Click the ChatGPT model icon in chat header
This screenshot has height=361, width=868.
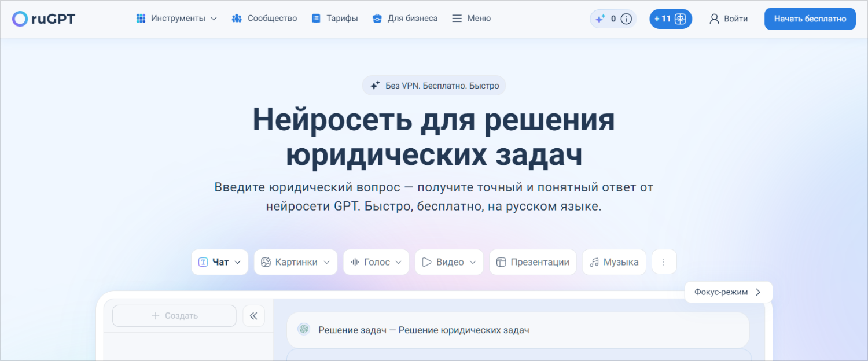[303, 330]
